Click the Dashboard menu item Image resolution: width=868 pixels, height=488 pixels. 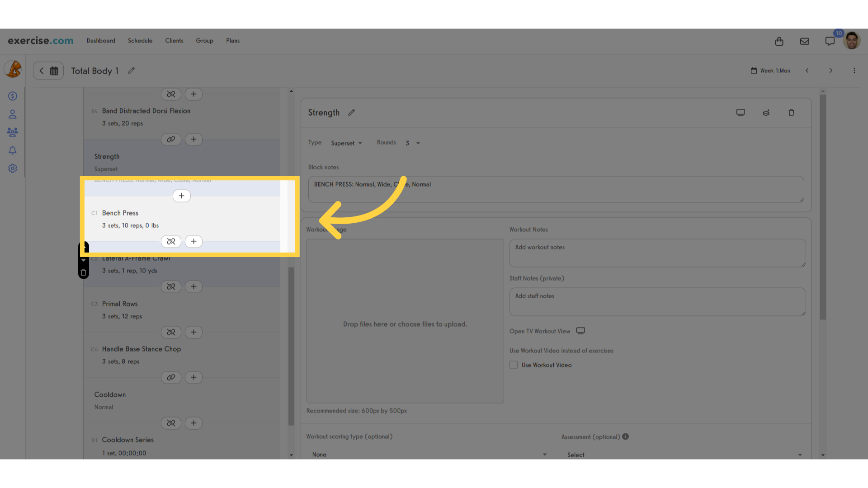click(x=101, y=41)
